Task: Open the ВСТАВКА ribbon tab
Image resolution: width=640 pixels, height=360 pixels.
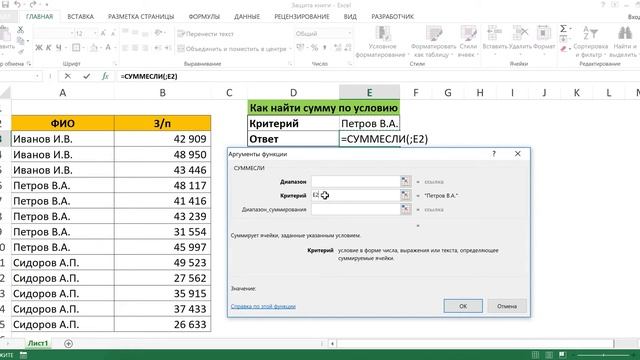Action: [x=80, y=17]
